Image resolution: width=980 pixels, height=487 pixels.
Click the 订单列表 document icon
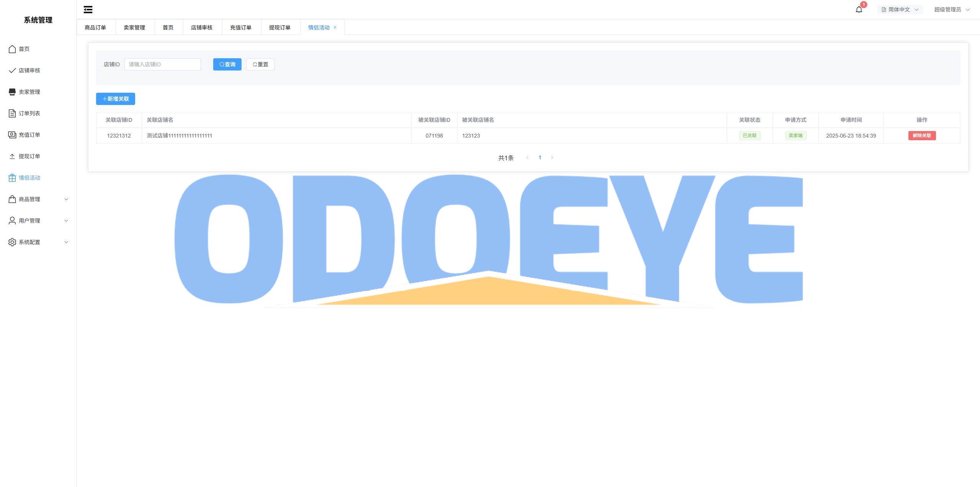click(x=12, y=113)
